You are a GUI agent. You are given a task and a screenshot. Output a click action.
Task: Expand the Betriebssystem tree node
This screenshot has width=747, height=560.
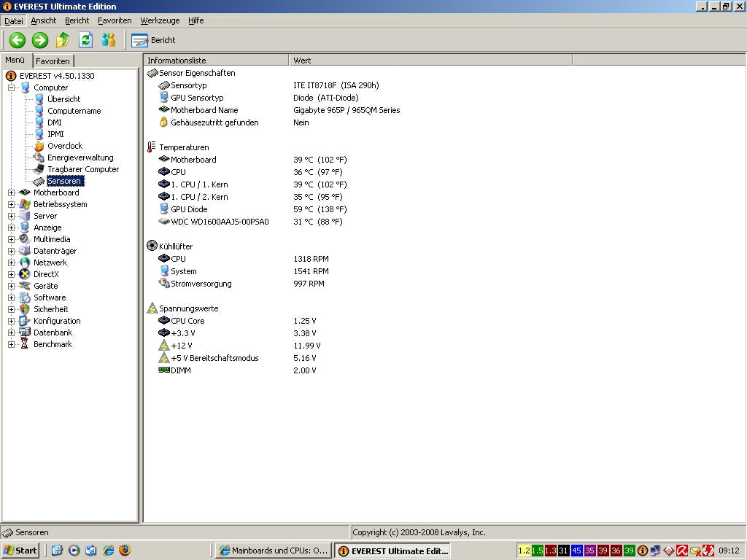tap(11, 204)
